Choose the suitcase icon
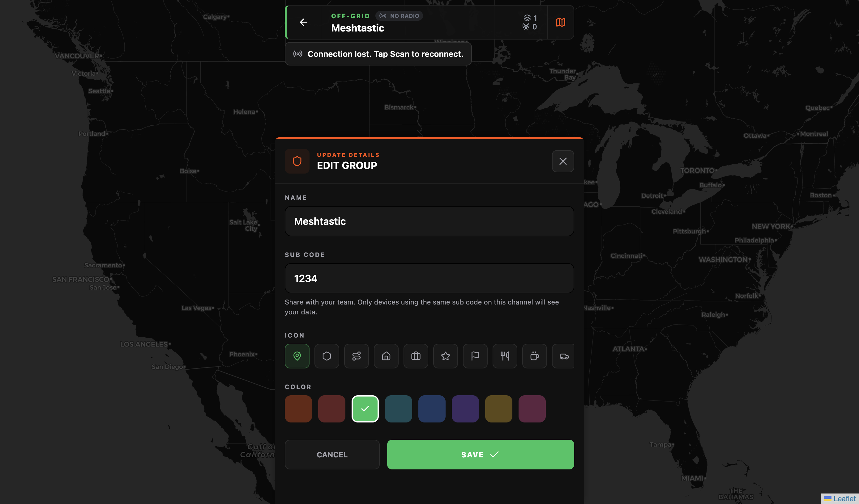This screenshot has height=504, width=859. pyautogui.click(x=416, y=356)
